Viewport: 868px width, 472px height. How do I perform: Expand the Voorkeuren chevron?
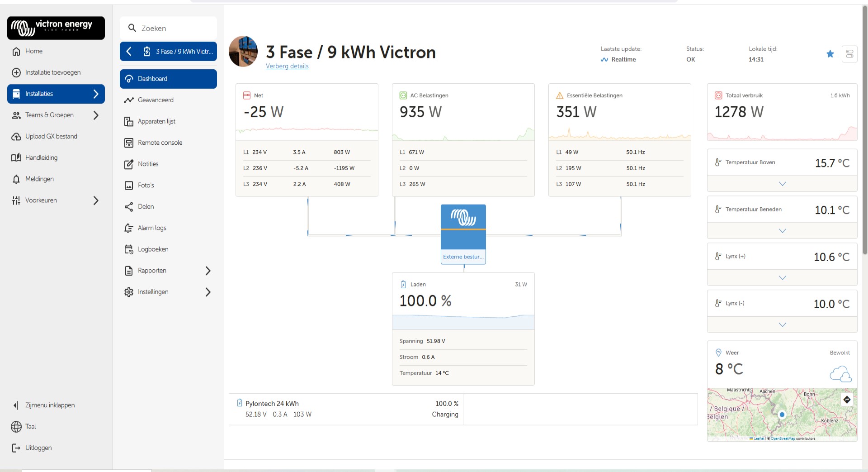pos(95,200)
